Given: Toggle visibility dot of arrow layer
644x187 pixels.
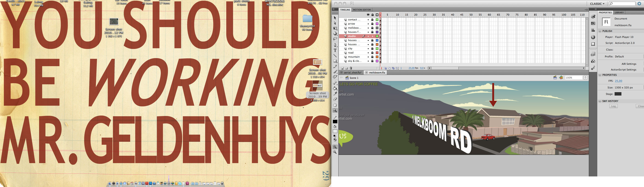Looking at the screenshot, I should pos(368,24).
